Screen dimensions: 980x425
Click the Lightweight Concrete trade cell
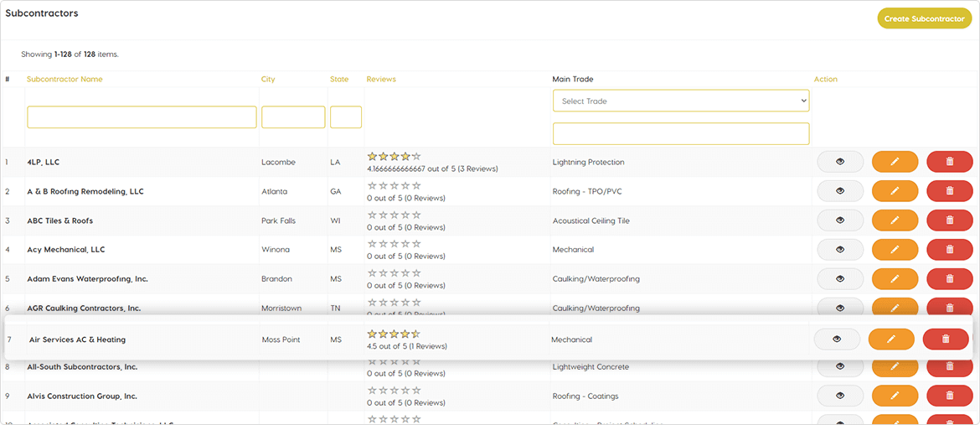(591, 367)
